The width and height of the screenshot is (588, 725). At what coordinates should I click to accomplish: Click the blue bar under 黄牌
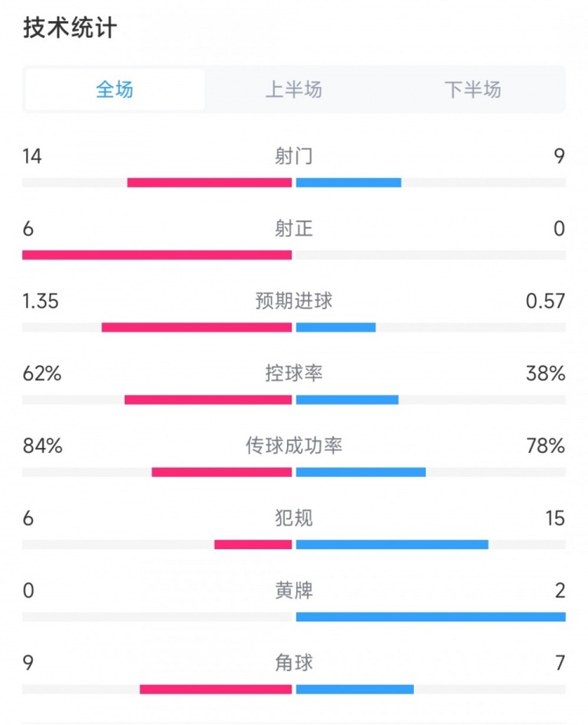click(430, 617)
